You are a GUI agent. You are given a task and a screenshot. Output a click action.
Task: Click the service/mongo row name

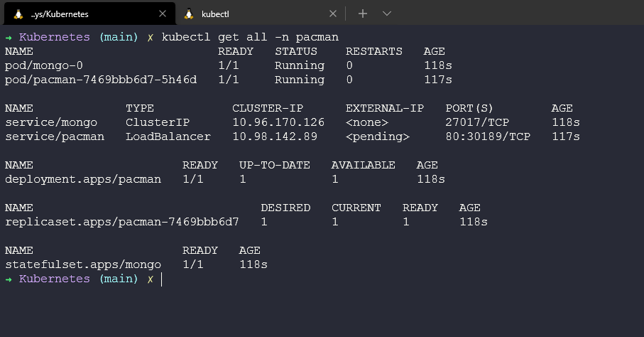coord(51,122)
